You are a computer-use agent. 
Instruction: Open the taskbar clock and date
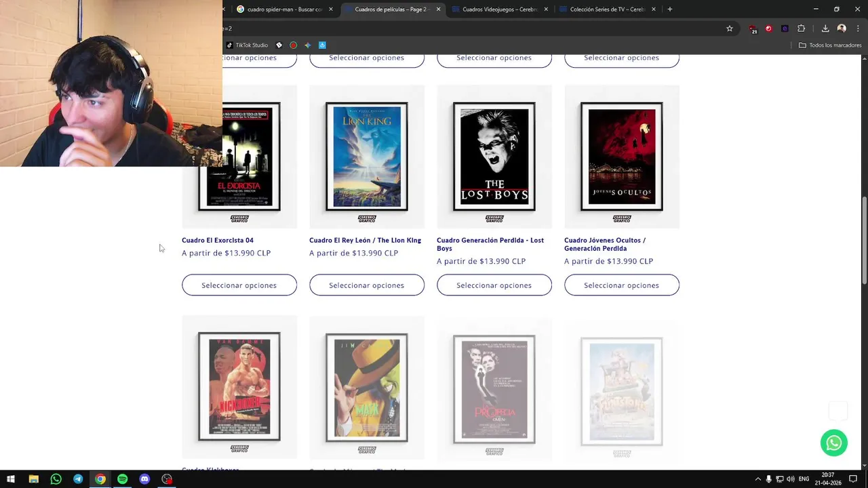[x=828, y=479]
